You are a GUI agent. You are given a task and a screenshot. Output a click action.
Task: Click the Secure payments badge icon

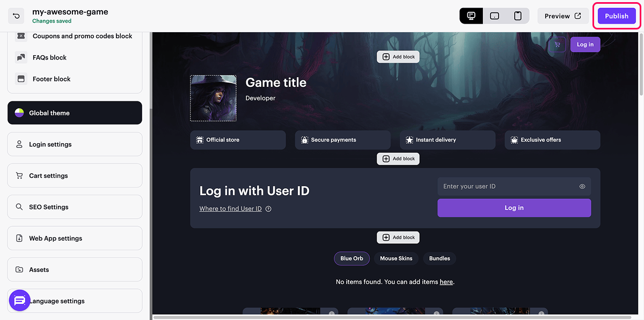click(x=304, y=140)
